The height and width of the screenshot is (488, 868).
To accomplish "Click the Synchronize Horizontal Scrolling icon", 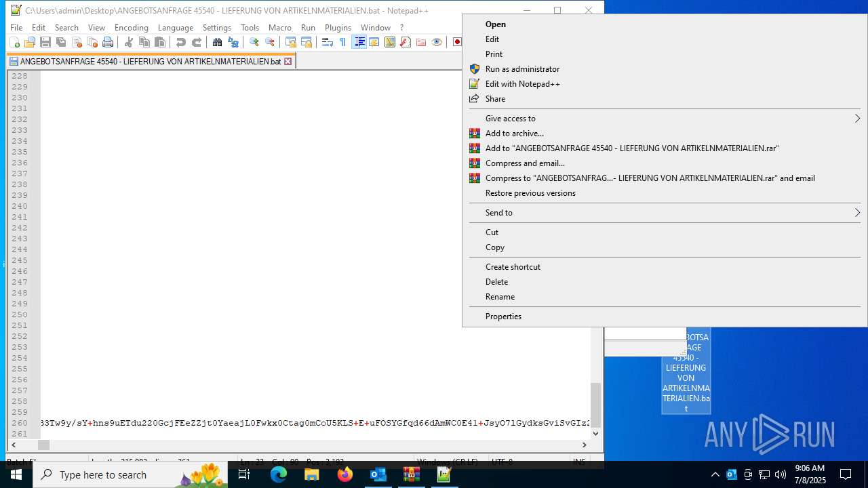I will coord(307,42).
